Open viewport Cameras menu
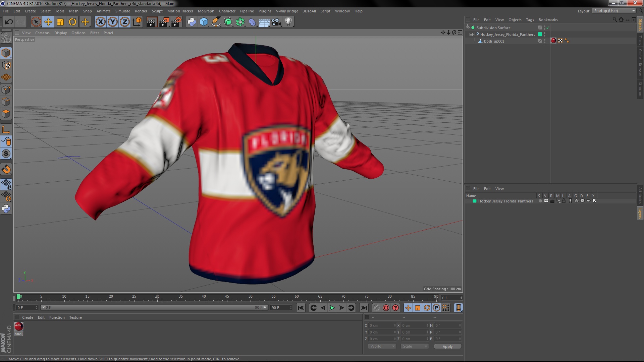The height and width of the screenshot is (362, 644). (42, 33)
